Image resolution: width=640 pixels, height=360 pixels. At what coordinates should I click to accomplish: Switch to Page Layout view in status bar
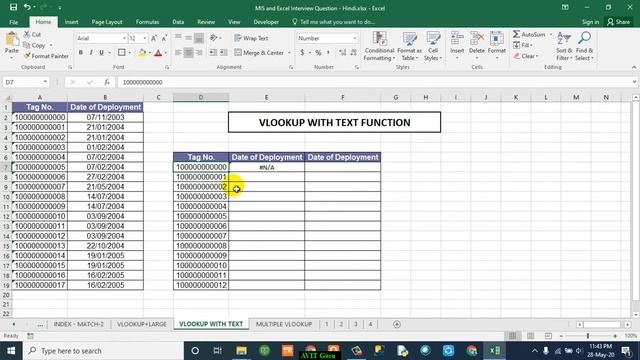click(530, 336)
